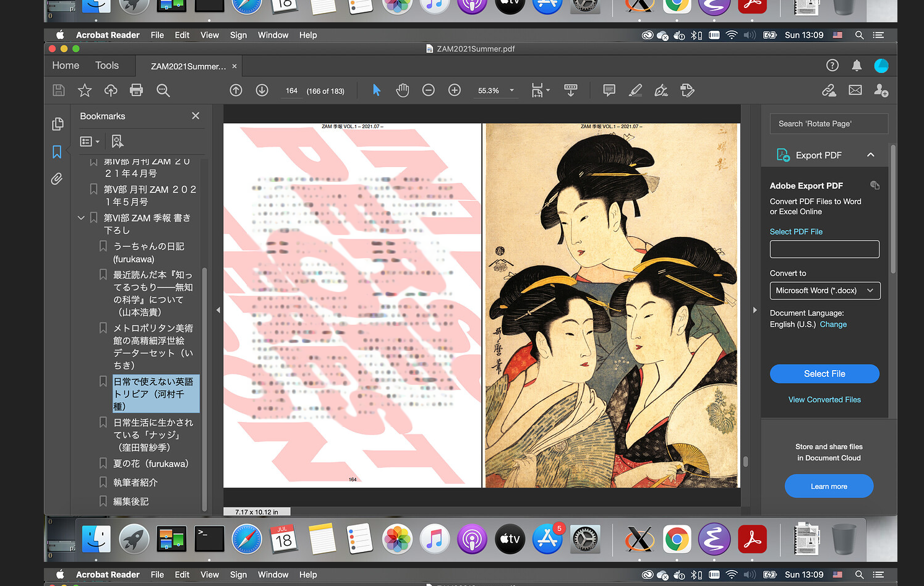Screen dimensions: 924x586
Task: Activate the Hand pan tool
Action: click(403, 90)
